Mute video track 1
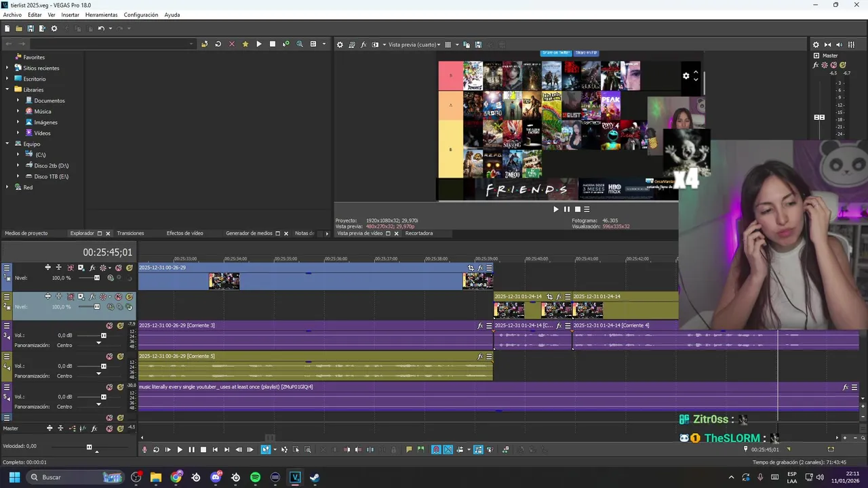868x488 pixels. [x=119, y=268]
